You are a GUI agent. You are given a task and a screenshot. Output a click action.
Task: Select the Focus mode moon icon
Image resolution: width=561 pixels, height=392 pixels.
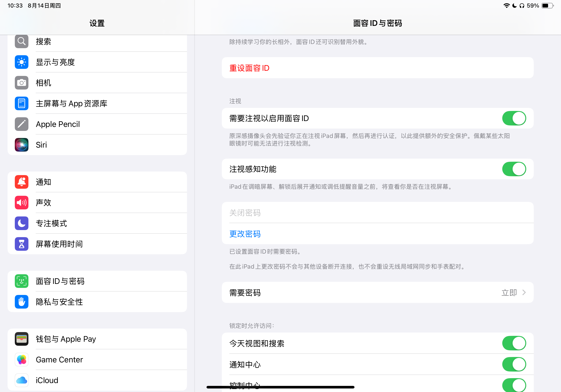coord(22,223)
